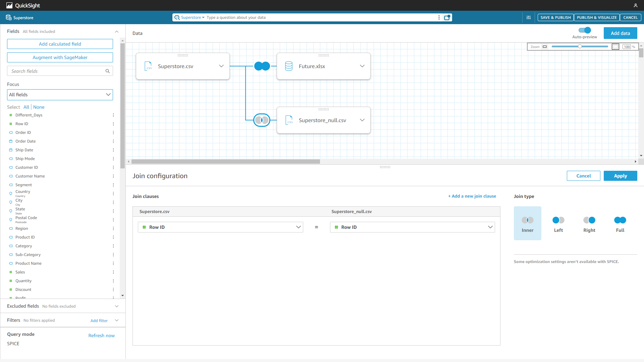
Task: Click the geo pin icon beside City
Action: click(x=11, y=202)
